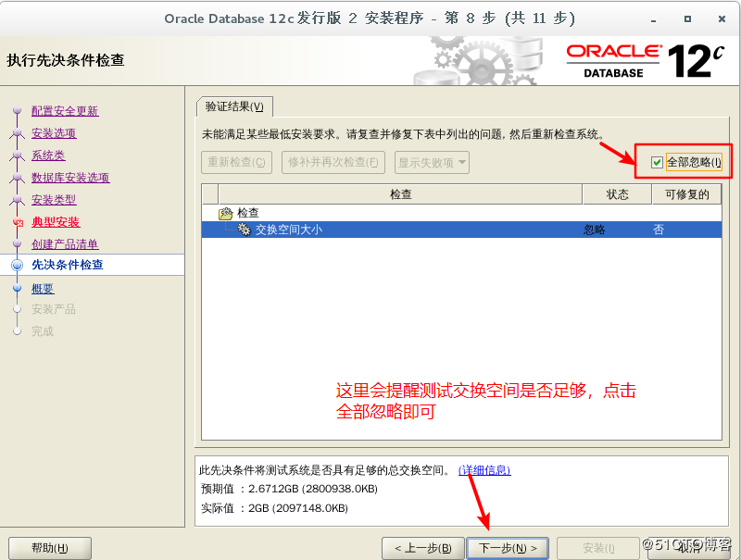Toggle the 全部忽略 checkbox
The image size is (741, 560).
coord(657,162)
